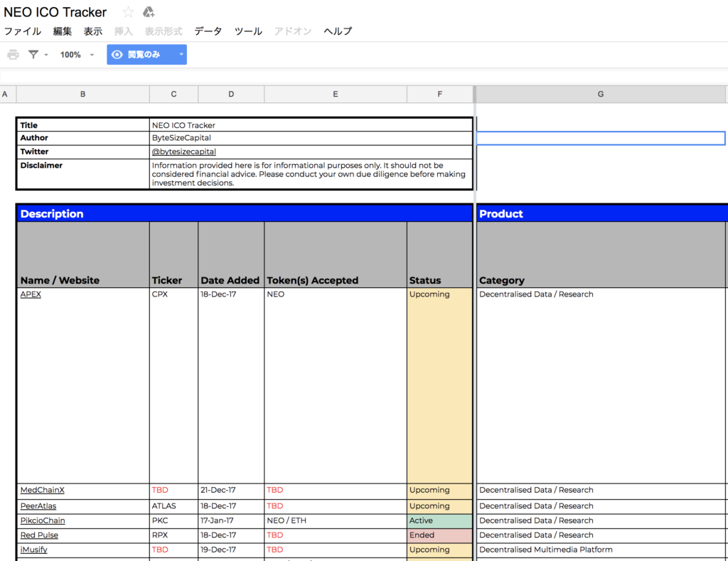
Task: Open the @bytesizecapital Twitter link
Action: [184, 151]
